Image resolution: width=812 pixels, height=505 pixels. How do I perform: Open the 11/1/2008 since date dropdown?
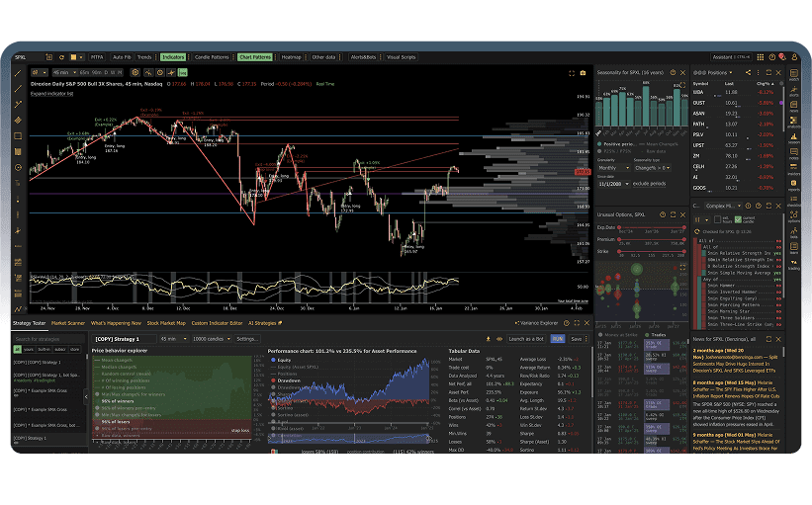coord(614,184)
